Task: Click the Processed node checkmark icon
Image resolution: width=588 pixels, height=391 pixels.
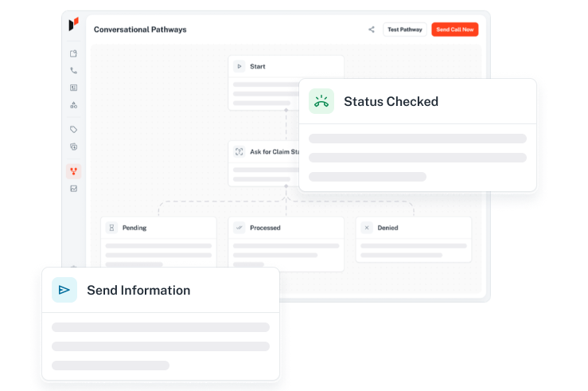Action: pyautogui.click(x=239, y=228)
